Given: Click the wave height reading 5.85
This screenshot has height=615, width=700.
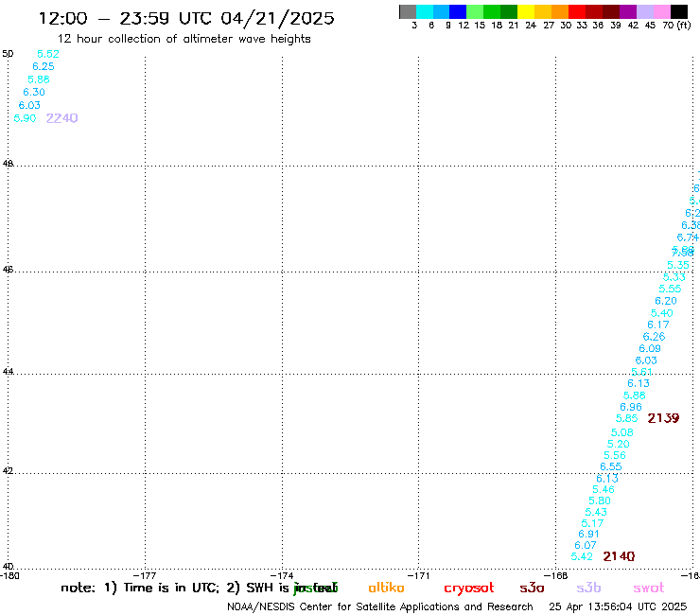Looking at the screenshot, I should tap(627, 418).
